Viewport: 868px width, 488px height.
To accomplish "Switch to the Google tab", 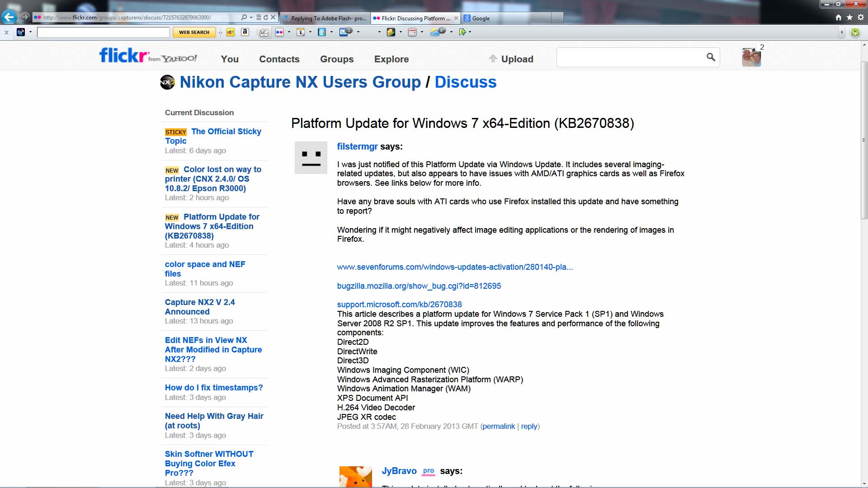I will (x=481, y=19).
